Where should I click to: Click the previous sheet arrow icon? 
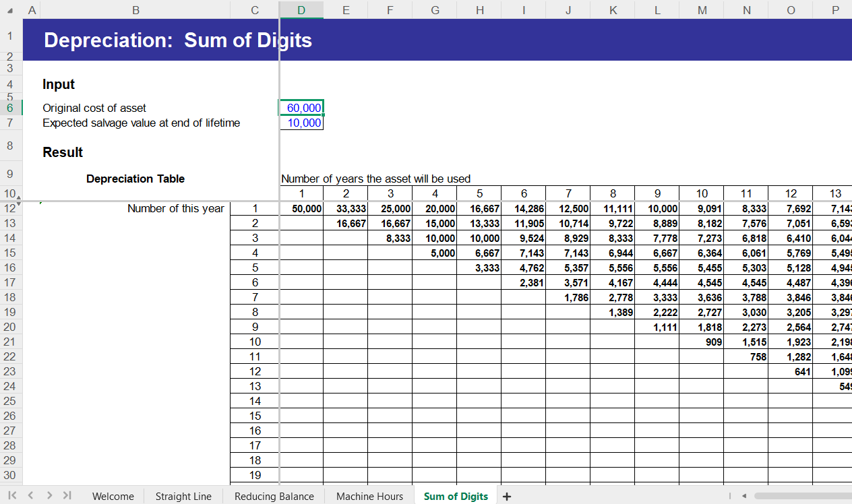(x=30, y=495)
